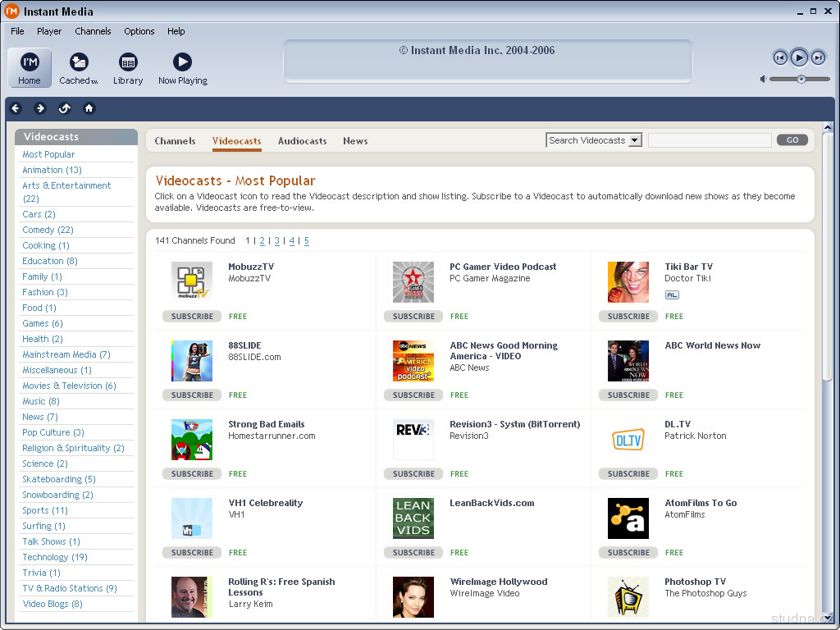Click the search text field
This screenshot has height=630, width=840.
pos(709,140)
